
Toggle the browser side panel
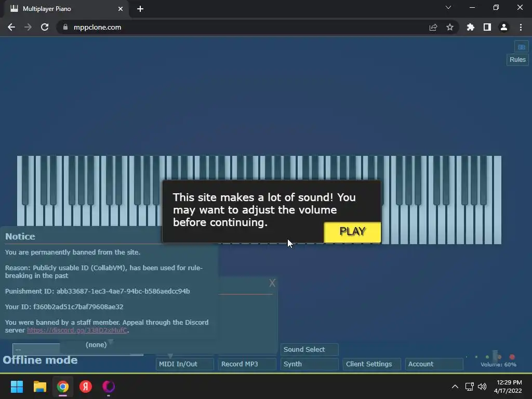[487, 27]
